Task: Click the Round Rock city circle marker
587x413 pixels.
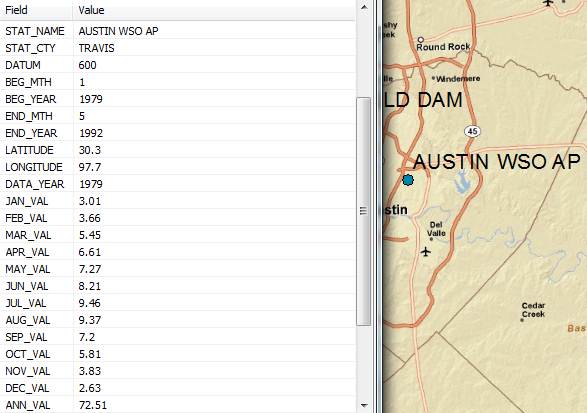Action: pyautogui.click(x=420, y=39)
